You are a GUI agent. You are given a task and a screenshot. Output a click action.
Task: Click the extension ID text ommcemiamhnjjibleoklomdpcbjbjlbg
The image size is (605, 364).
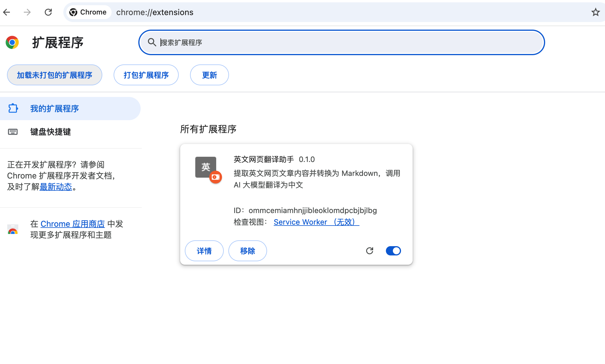[x=313, y=210]
